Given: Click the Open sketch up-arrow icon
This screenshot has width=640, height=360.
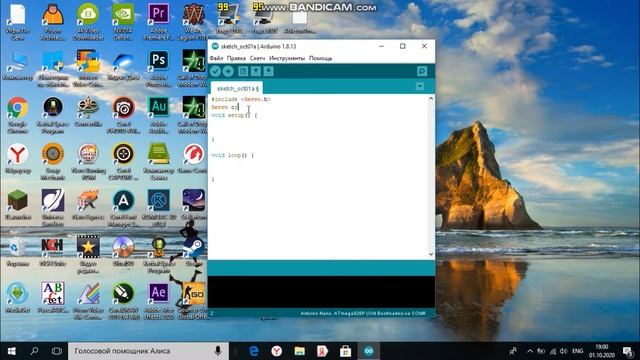Looking at the screenshot, I should [256, 71].
